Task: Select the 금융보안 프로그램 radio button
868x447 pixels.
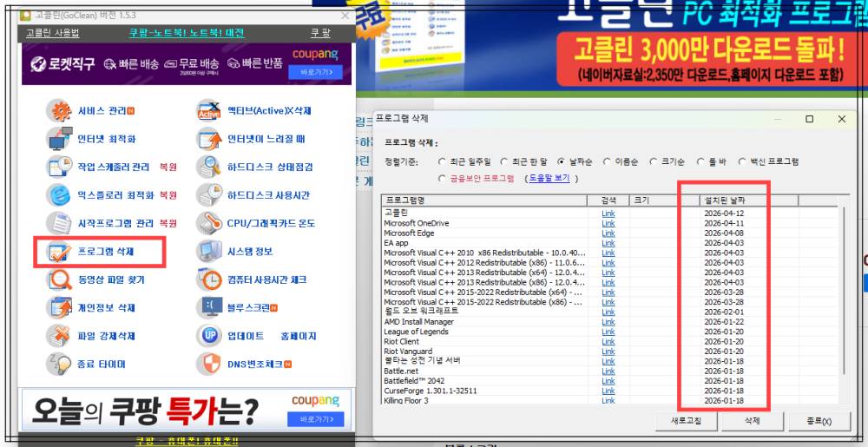Action: point(442,179)
